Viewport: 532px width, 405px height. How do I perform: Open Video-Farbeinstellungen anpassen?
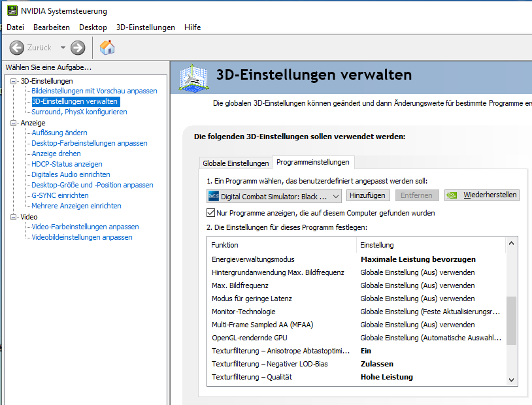coord(85,227)
